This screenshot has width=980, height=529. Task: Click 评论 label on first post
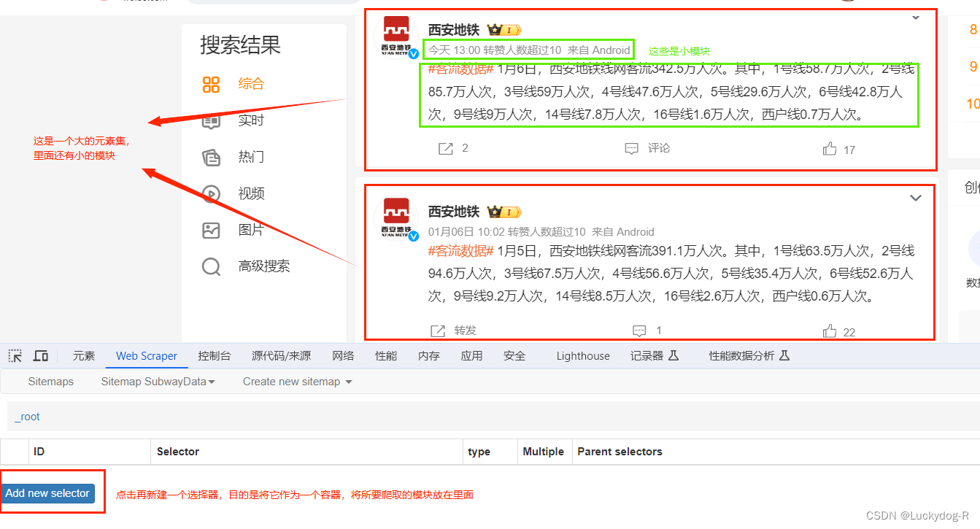pyautogui.click(x=659, y=148)
